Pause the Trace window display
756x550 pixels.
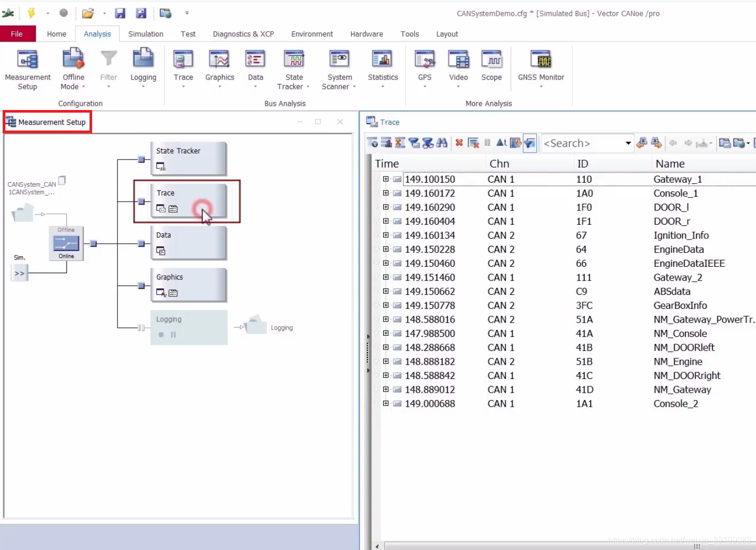488,143
